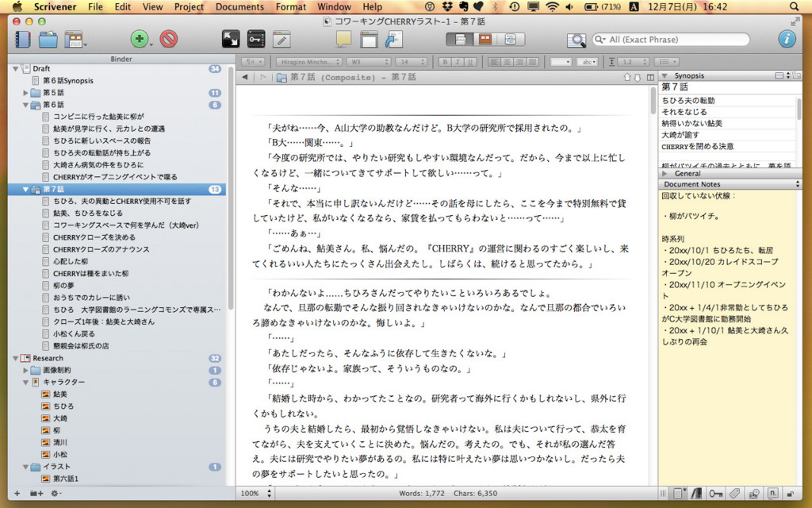The height and width of the screenshot is (508, 812).
Task: Go to next document down arrow
Action: 638,77
